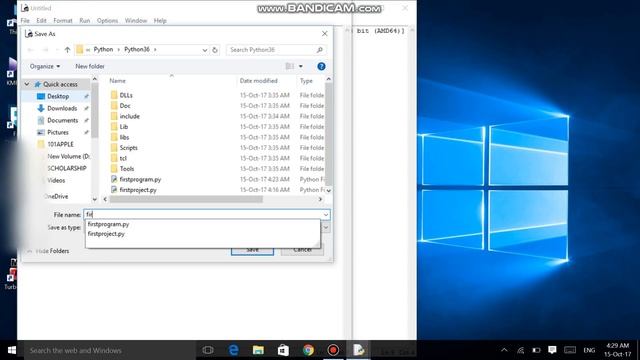Select Desktop in navigation pane
Viewport: 640px width, 360px height.
(x=58, y=96)
